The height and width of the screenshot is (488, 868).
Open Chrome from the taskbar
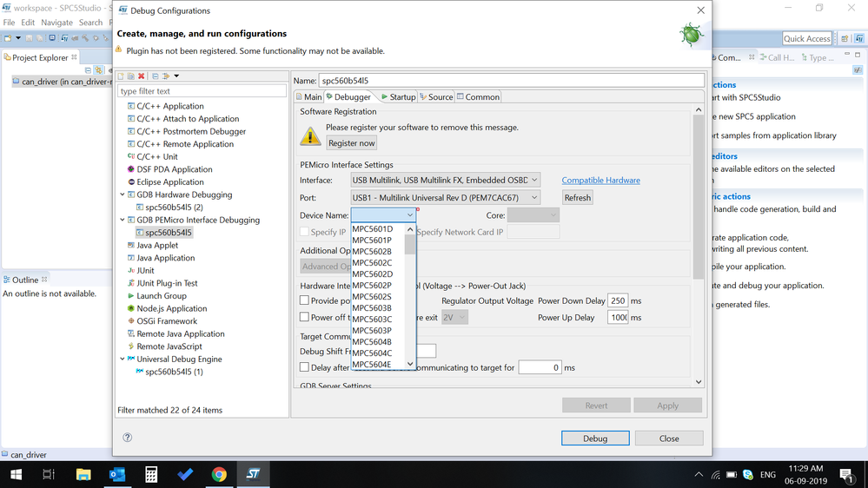pos(219,474)
